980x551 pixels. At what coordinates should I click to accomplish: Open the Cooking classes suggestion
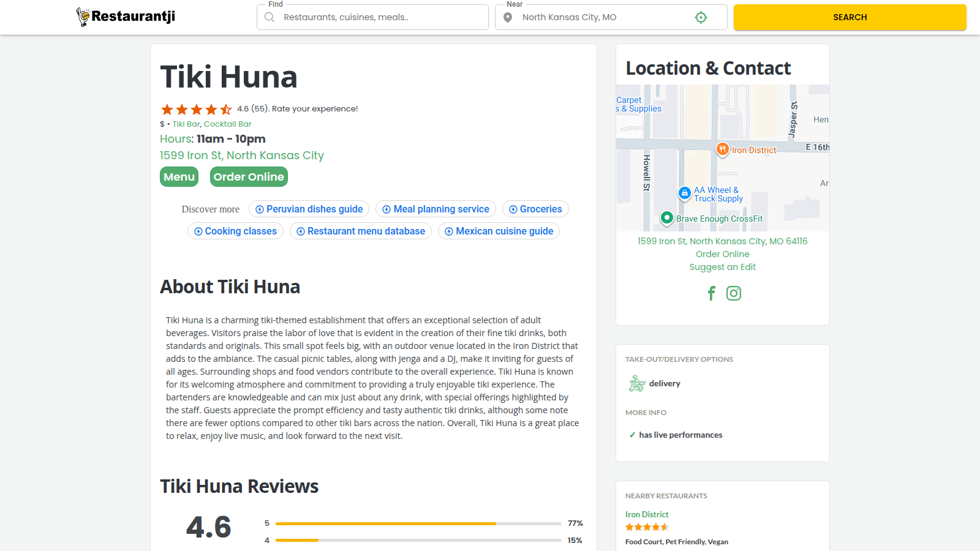235,231
